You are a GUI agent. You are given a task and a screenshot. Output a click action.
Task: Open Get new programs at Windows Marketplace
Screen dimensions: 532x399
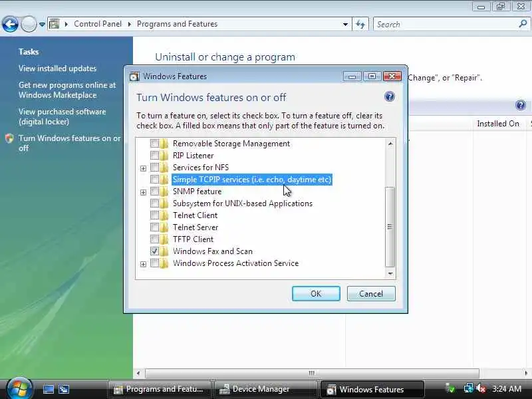click(x=67, y=90)
